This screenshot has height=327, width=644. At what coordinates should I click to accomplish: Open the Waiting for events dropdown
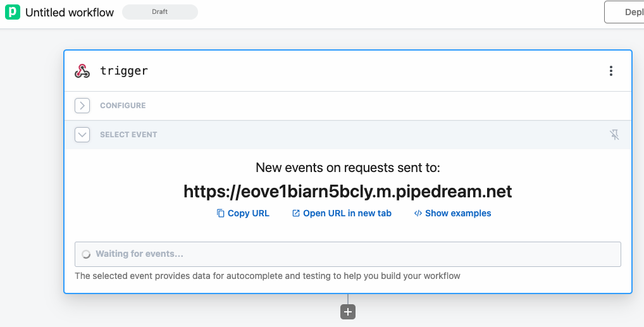click(348, 254)
